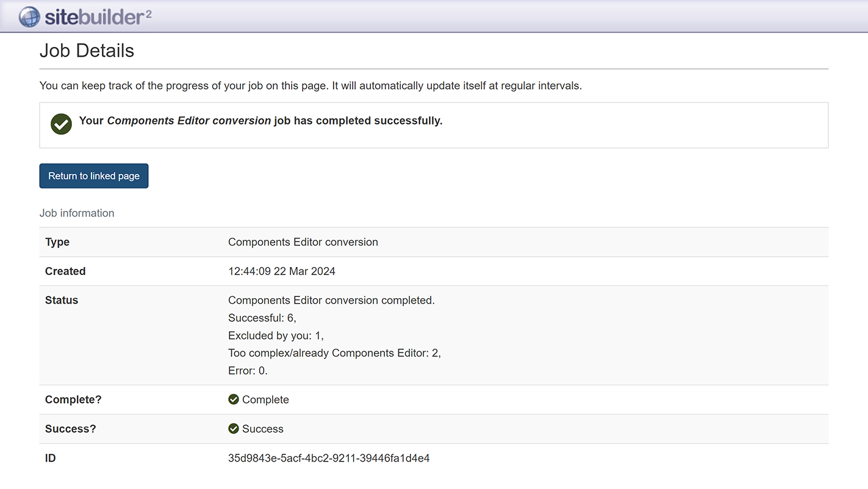Image resolution: width=868 pixels, height=489 pixels.
Task: Click the sitebuilder2 wordmark in header
Action: [x=98, y=17]
